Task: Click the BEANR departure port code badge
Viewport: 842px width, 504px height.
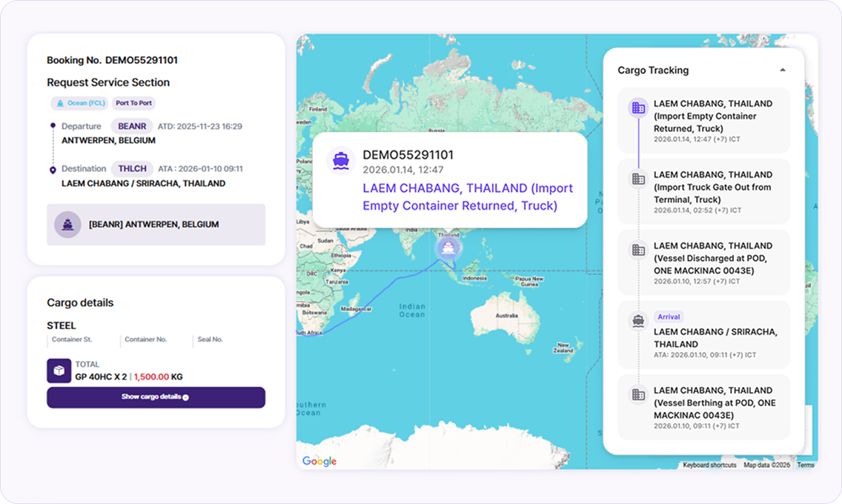Action: (x=132, y=126)
